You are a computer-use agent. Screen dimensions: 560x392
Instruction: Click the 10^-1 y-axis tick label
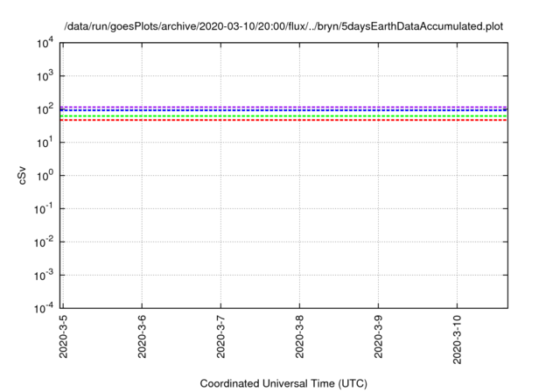click(x=44, y=209)
